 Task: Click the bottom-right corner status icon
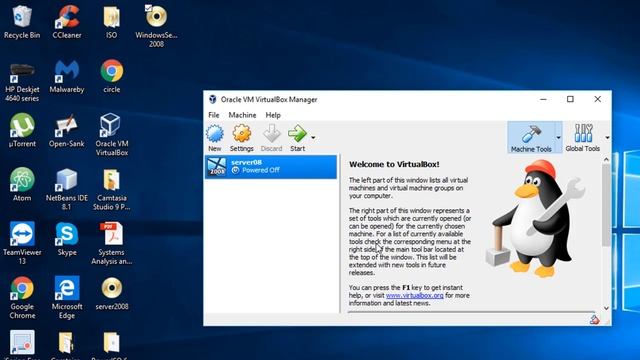(x=595, y=320)
